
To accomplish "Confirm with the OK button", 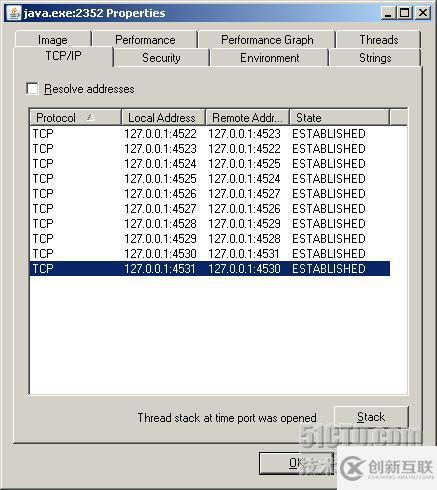I will (x=296, y=463).
